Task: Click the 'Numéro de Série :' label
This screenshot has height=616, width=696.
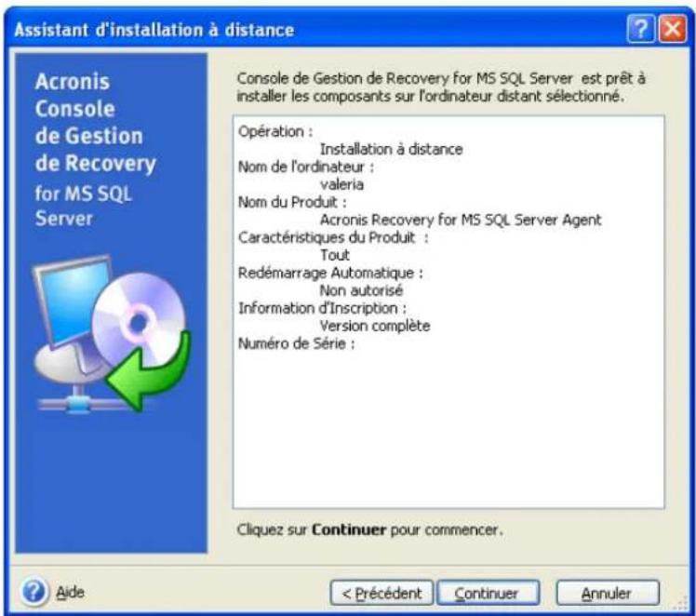Action: pos(297,343)
